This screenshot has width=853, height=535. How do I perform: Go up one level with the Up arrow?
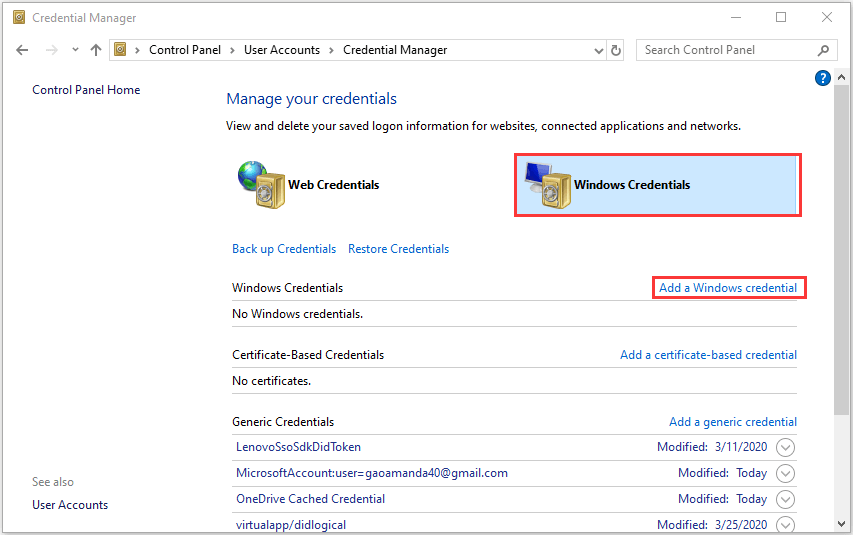tap(96, 50)
